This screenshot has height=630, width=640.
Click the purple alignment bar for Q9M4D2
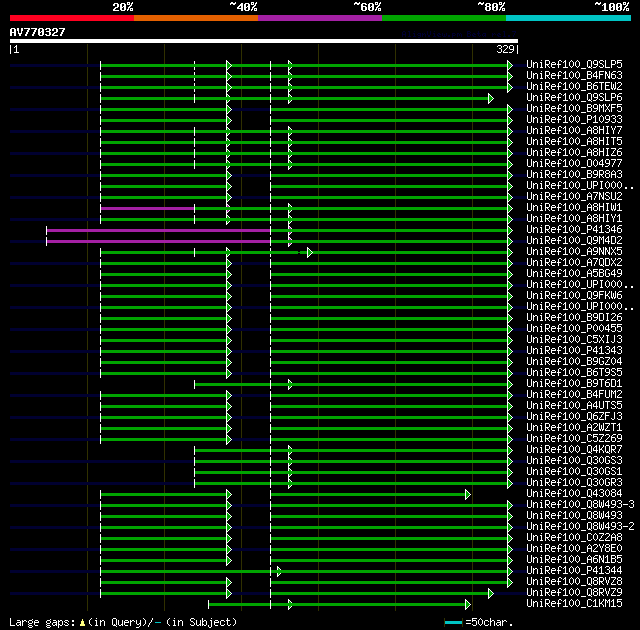[x=158, y=242]
